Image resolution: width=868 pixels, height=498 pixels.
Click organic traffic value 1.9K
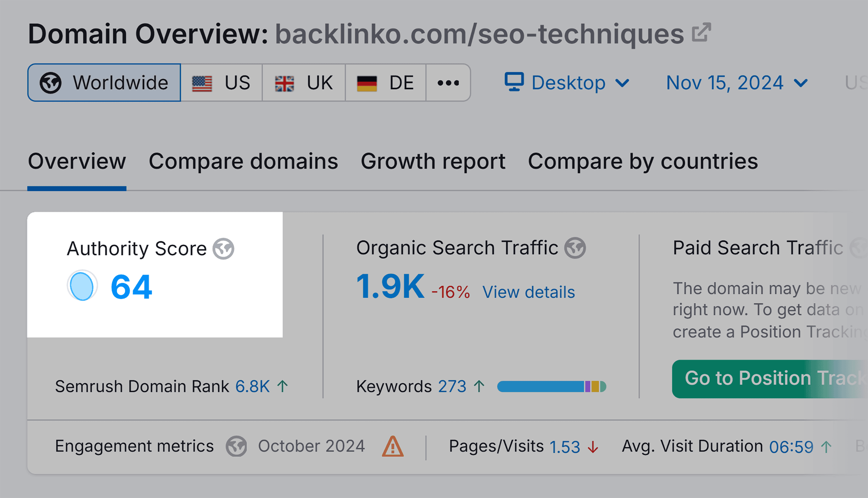(x=390, y=286)
